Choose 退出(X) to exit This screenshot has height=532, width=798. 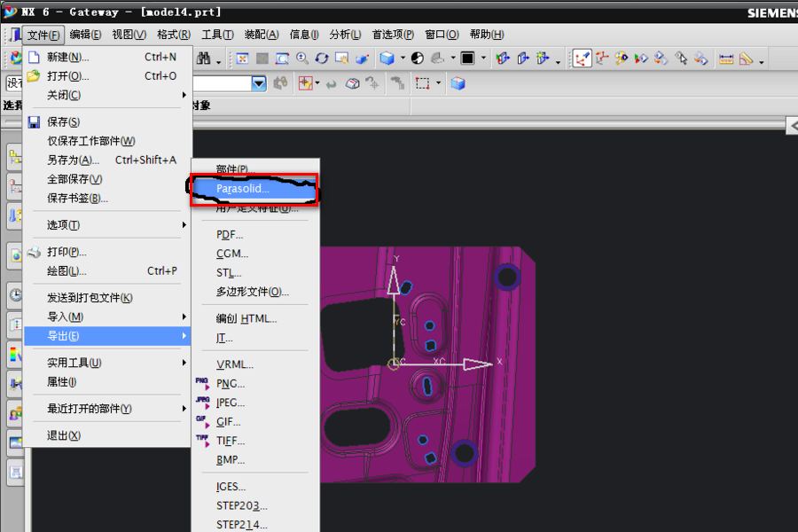(x=108, y=435)
